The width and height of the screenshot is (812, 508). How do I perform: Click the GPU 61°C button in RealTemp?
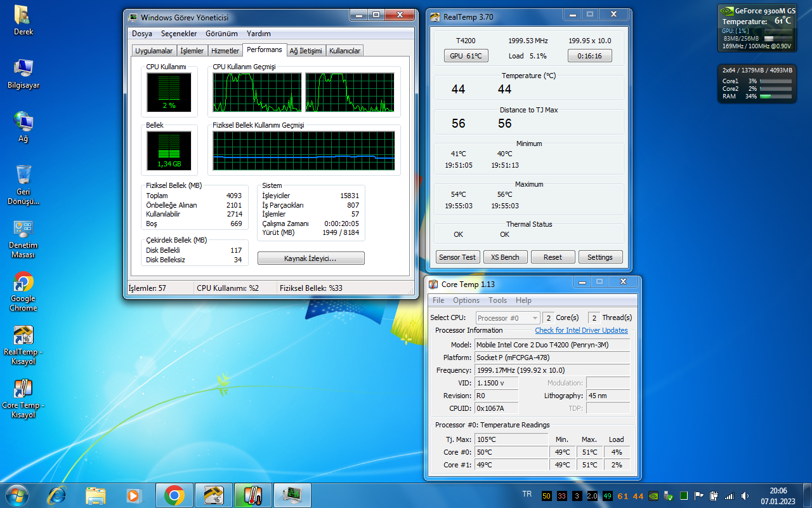click(x=466, y=56)
